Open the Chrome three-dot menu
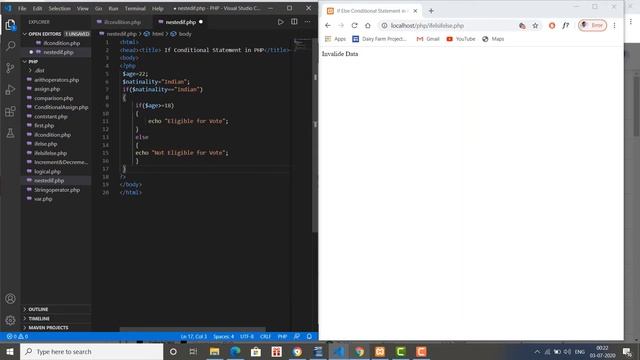640x360 pixels. click(x=614, y=25)
